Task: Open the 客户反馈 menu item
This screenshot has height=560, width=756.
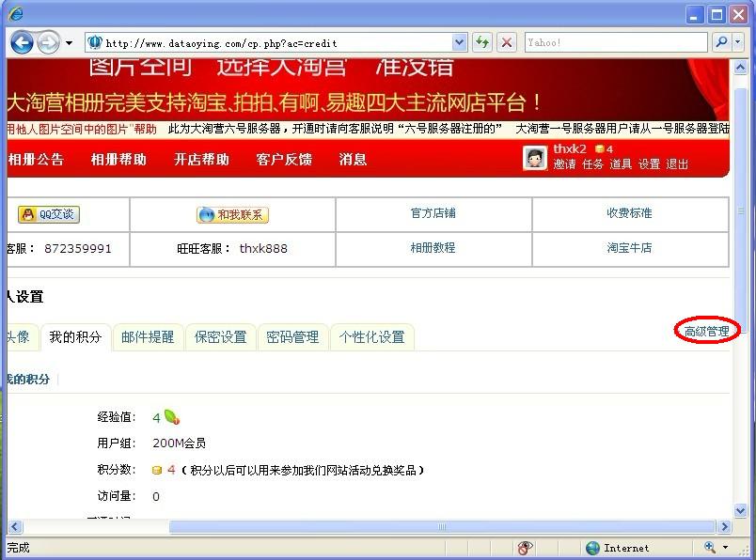Action: [x=284, y=160]
